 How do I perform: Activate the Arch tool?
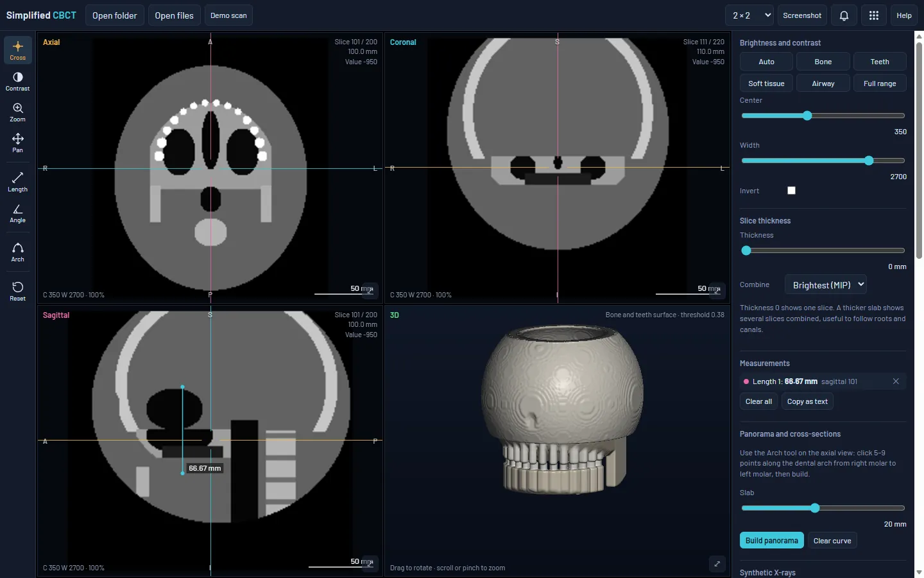(17, 252)
